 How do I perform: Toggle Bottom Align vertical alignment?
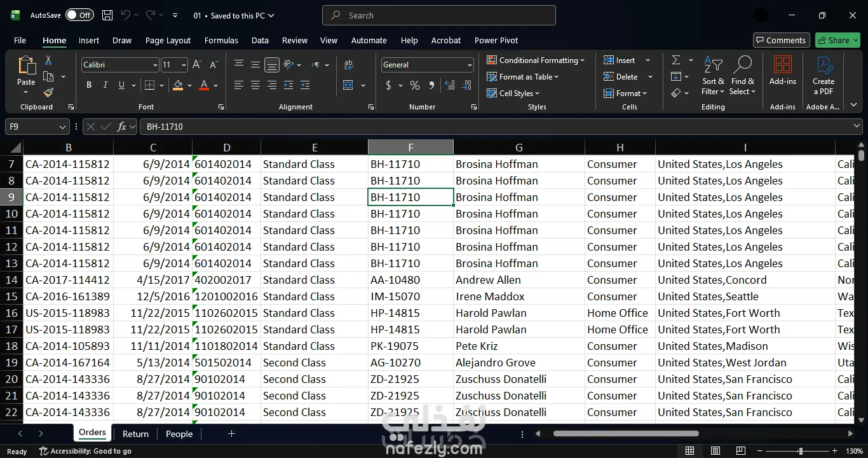pyautogui.click(x=271, y=65)
